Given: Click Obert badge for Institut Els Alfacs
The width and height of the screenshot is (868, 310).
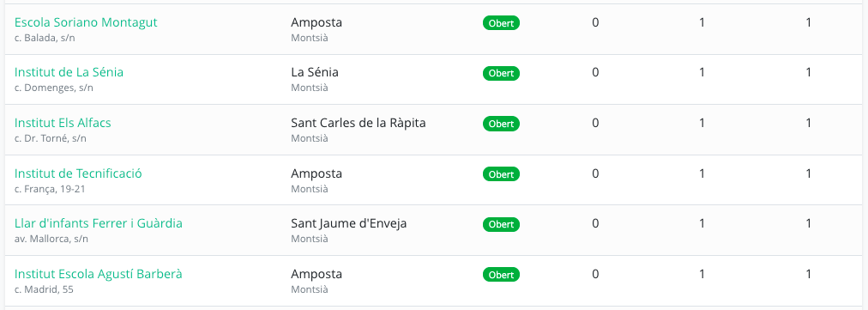Looking at the screenshot, I should [502, 124].
